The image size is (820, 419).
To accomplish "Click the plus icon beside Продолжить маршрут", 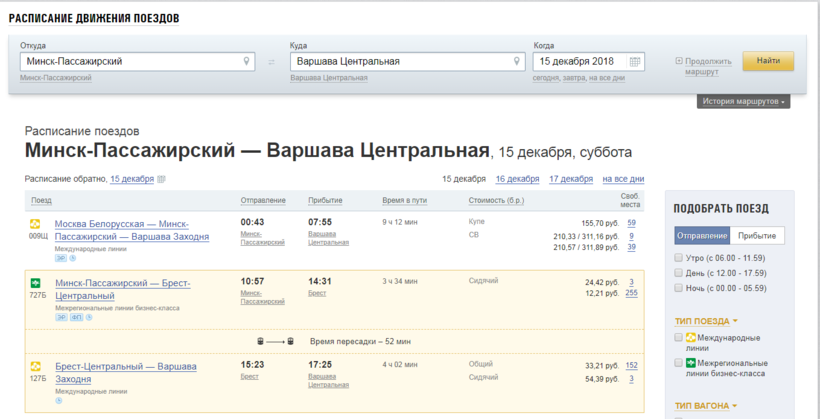I will [x=679, y=61].
